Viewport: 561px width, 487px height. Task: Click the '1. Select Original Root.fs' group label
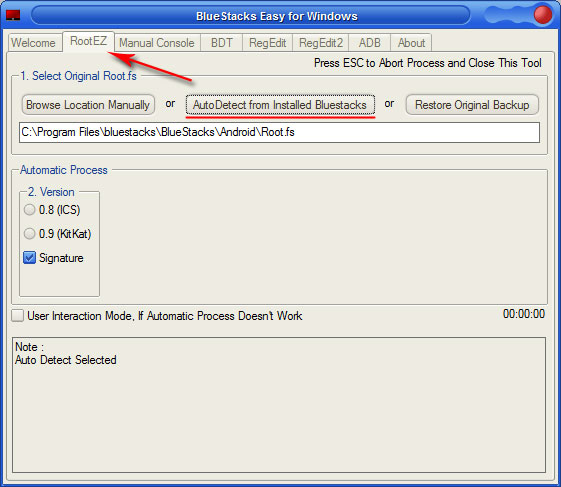[78, 76]
